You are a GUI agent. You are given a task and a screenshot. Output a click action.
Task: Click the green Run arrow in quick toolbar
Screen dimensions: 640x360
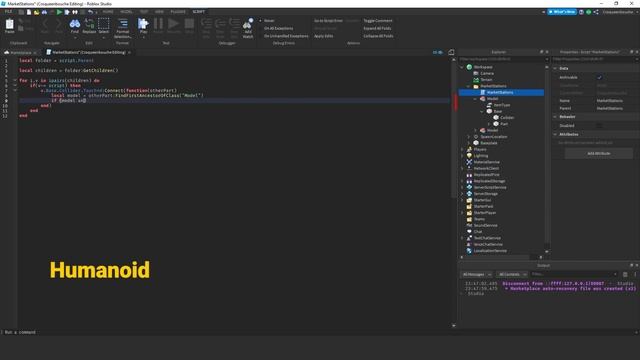pyautogui.click(x=60, y=12)
